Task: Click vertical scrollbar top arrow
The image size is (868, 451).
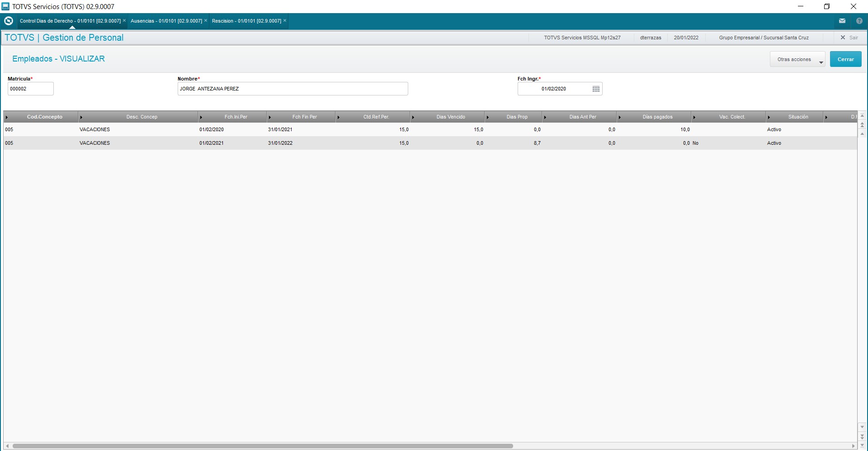Action: [862, 116]
